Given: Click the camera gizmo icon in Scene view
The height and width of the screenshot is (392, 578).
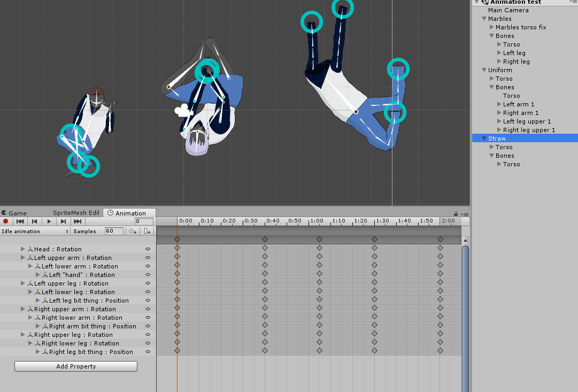Looking at the screenshot, I should [x=183, y=110].
